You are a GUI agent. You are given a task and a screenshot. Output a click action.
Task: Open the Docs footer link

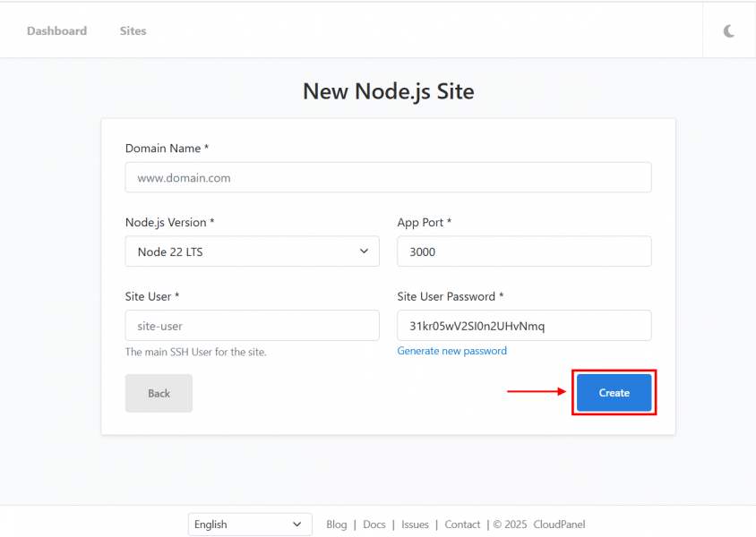374,524
